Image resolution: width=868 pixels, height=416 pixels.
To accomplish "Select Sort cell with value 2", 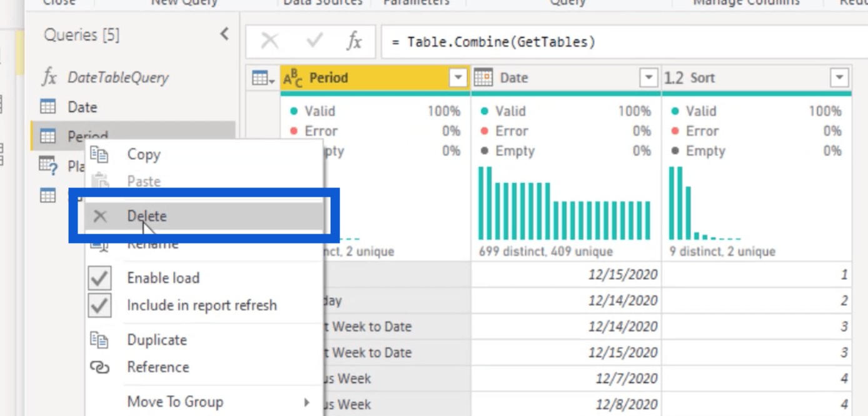I will [x=756, y=301].
